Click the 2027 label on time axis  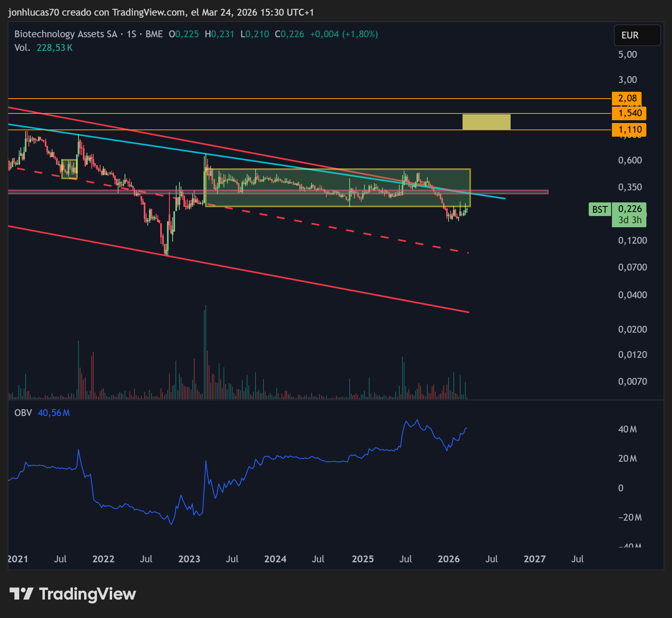click(x=534, y=559)
